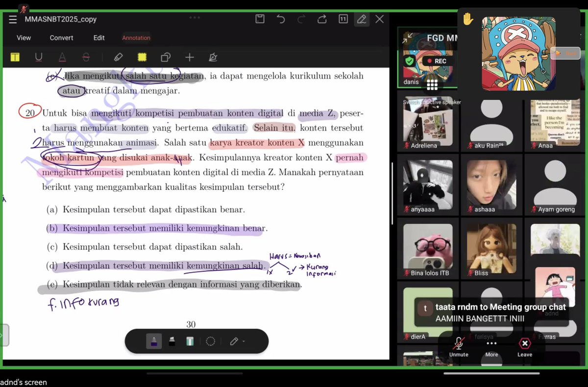The width and height of the screenshot is (588, 387).
Task: Select the shapes tool icon
Action: 166,57
